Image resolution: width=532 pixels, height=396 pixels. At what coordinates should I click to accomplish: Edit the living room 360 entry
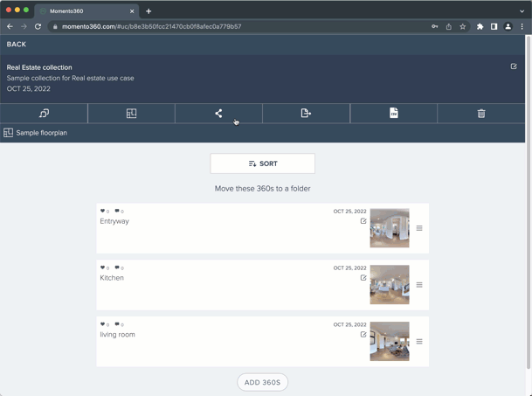coord(363,335)
